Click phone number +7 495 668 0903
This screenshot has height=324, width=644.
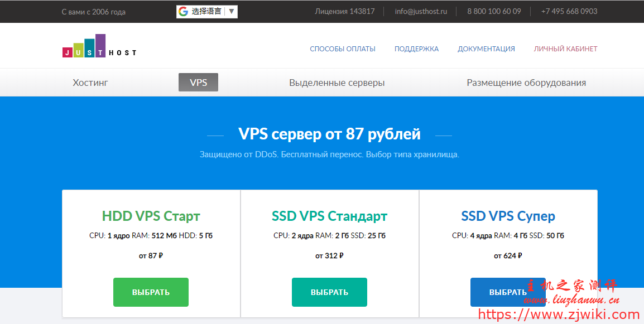pos(569,11)
